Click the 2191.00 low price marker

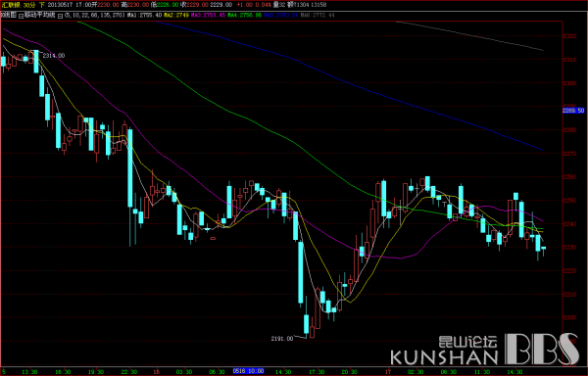pyautogui.click(x=282, y=339)
